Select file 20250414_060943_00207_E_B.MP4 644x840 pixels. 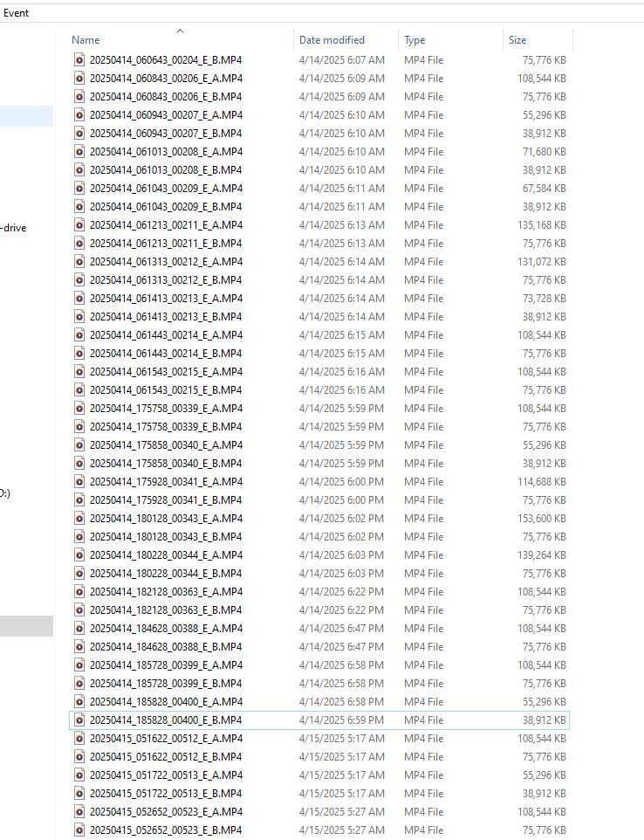tap(166, 134)
